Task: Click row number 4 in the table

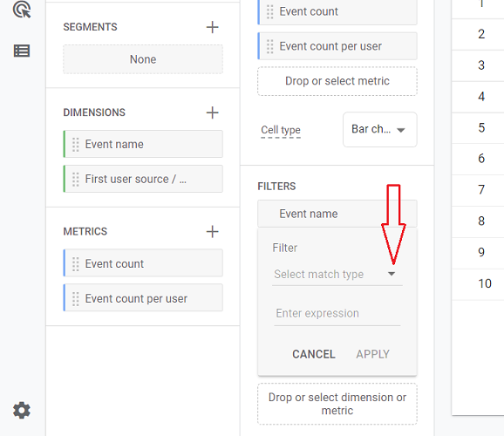Action: click(x=481, y=97)
